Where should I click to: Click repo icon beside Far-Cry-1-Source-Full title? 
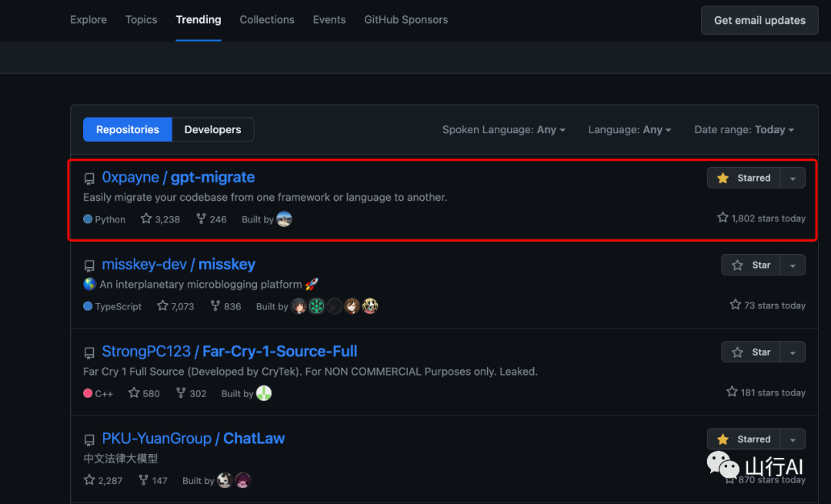[x=89, y=352]
